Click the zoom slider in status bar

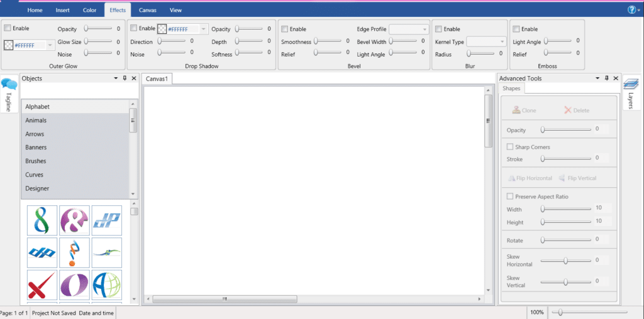589,313
